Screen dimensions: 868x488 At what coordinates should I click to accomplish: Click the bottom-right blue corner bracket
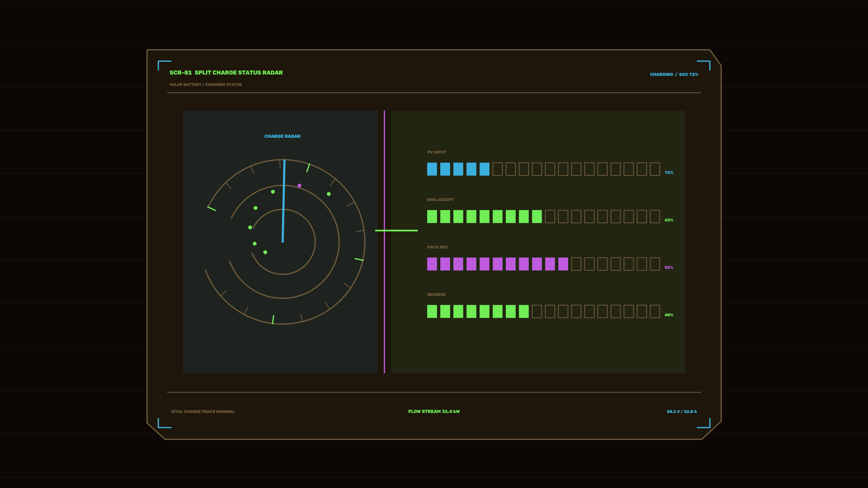pyautogui.click(x=703, y=423)
